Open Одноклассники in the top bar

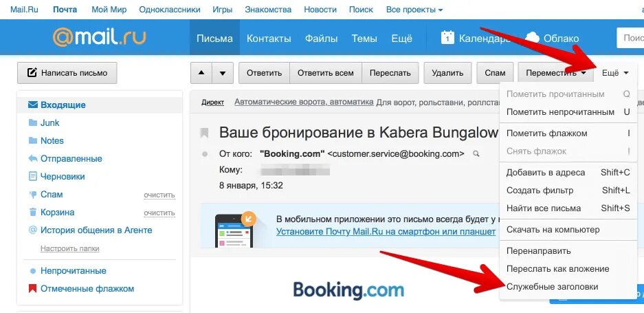(170, 10)
